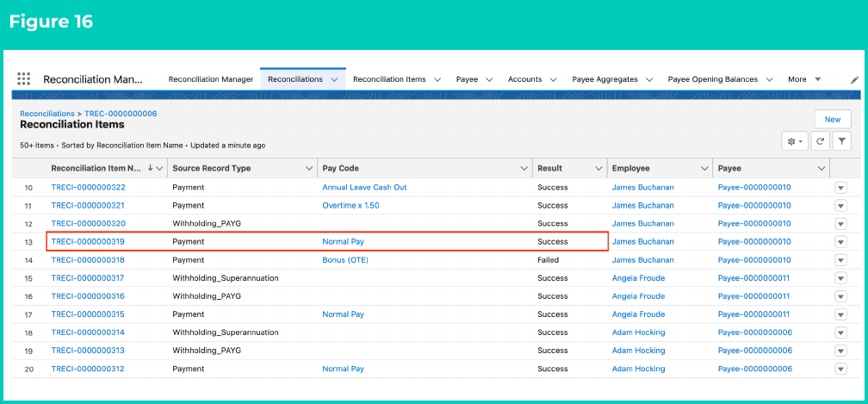Expand the Payee Aggregates tab chevron
The height and width of the screenshot is (404, 868).
(x=649, y=80)
